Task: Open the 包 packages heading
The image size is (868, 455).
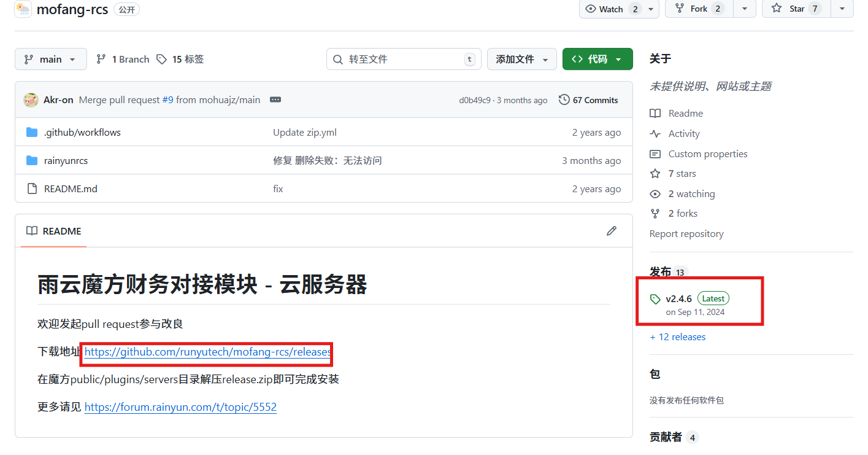Action: (x=655, y=374)
